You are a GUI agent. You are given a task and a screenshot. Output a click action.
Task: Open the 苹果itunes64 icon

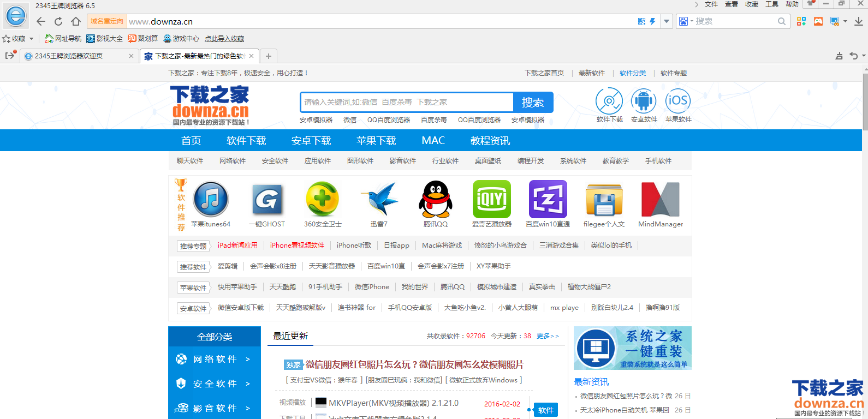click(211, 199)
